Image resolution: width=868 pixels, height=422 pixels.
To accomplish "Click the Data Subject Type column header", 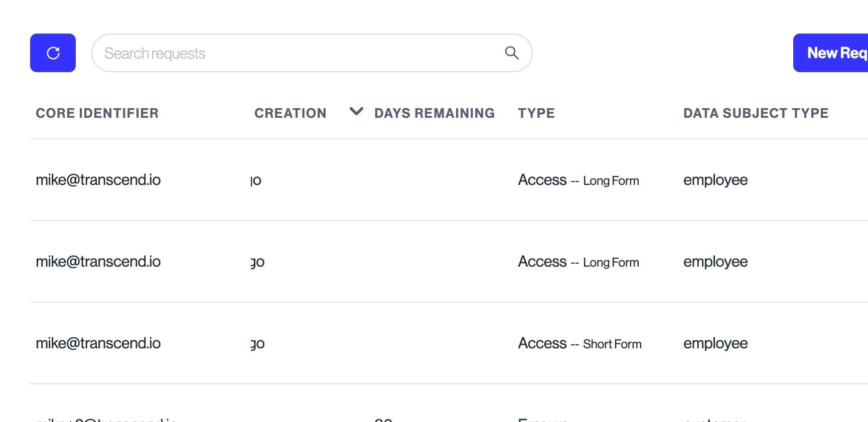I will coord(756,113).
